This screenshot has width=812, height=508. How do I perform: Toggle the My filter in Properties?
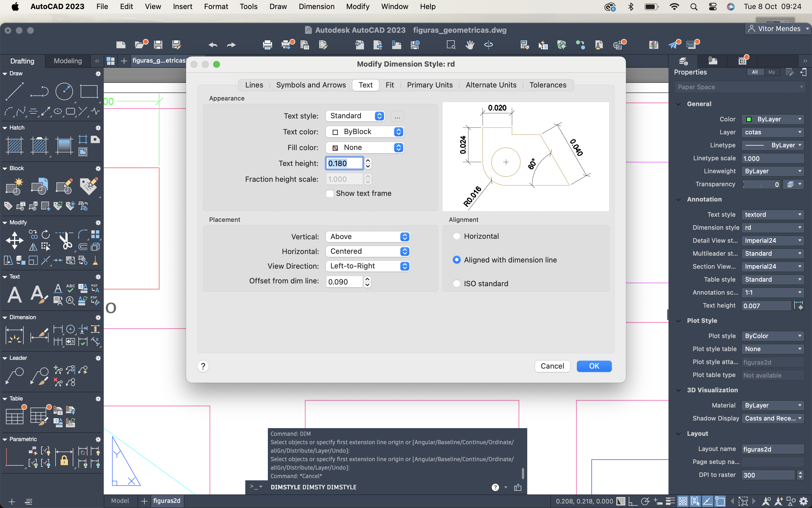click(772, 72)
